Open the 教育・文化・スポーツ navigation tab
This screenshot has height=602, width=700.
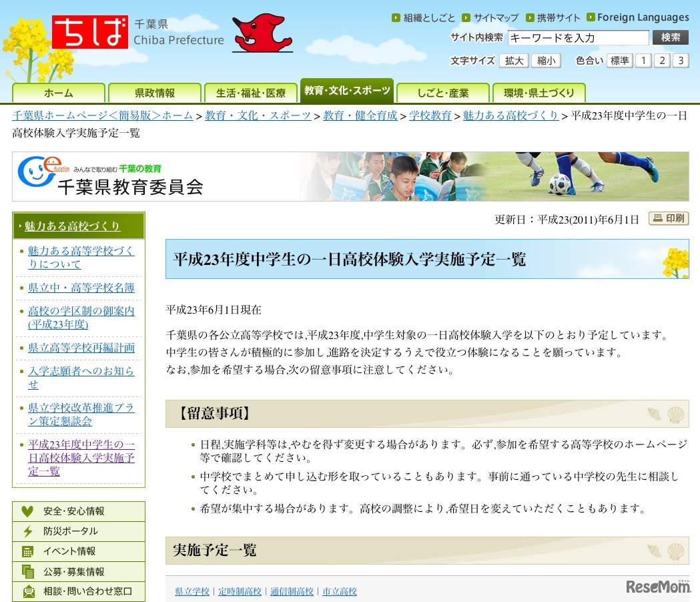(x=347, y=91)
